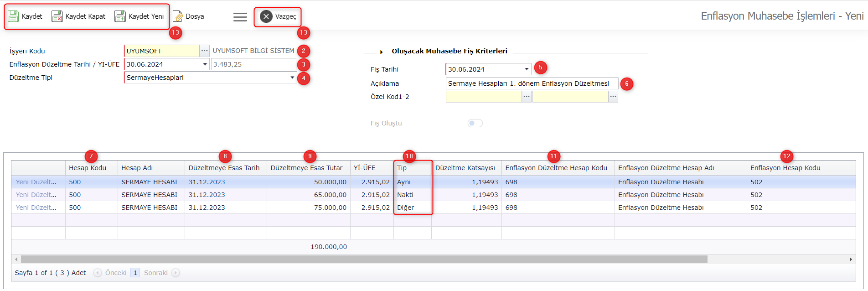The height and width of the screenshot is (291, 868).
Task: Go to previous page with Önceki
Action: [110, 273]
